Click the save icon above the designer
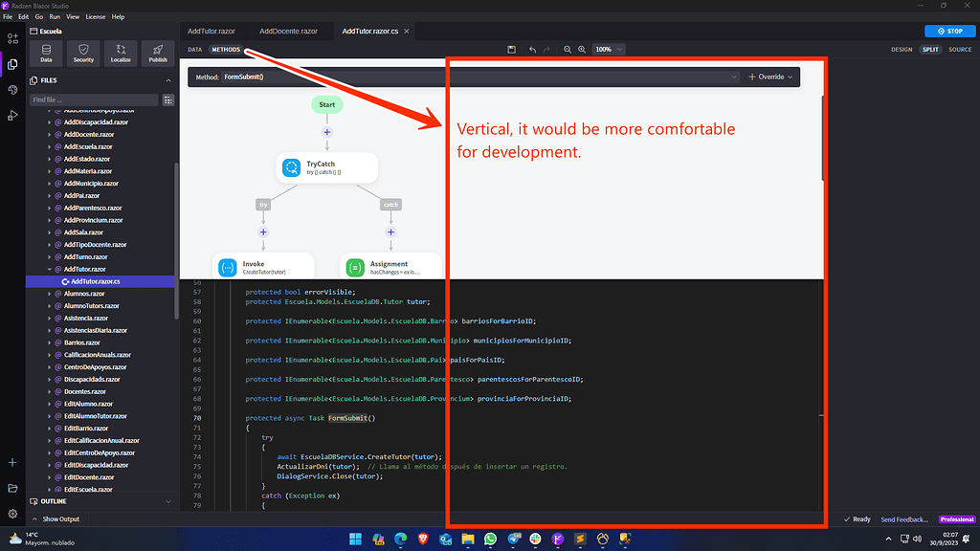Screen dimensions: 980x551 (x=513, y=49)
